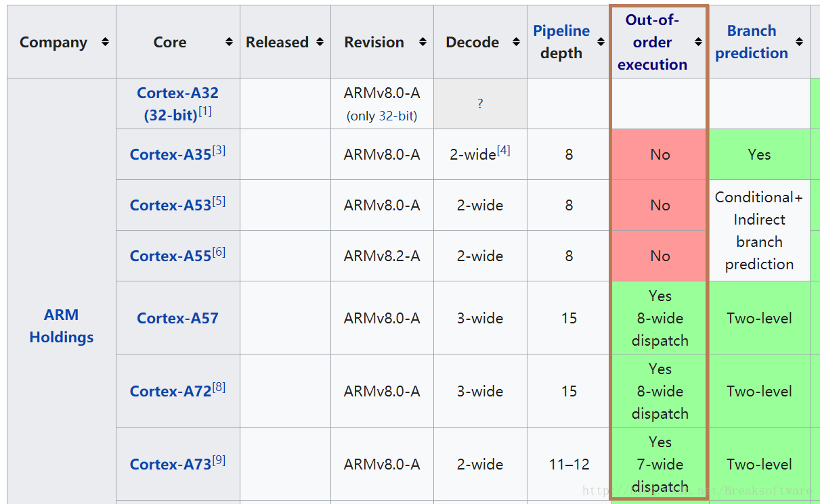Select '2-wide' decode for Cortex-A53
This screenshot has width=820, height=504.
(480, 205)
